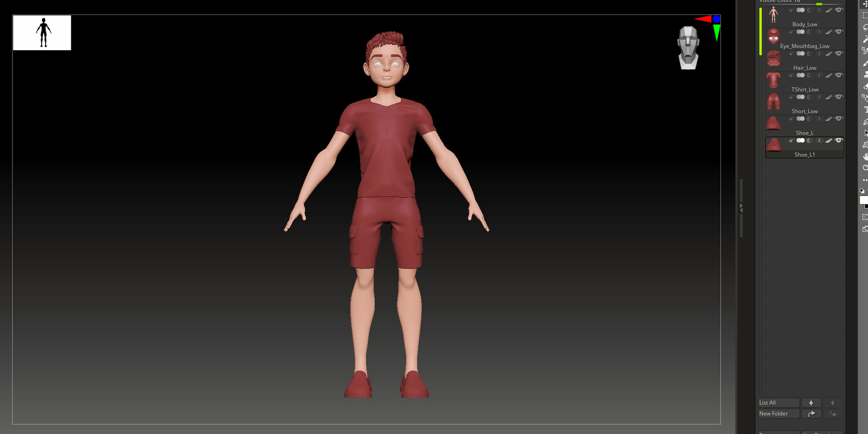868x434 pixels.
Task: Click the Shoe_L1 start group arrow
Action: click(x=791, y=140)
